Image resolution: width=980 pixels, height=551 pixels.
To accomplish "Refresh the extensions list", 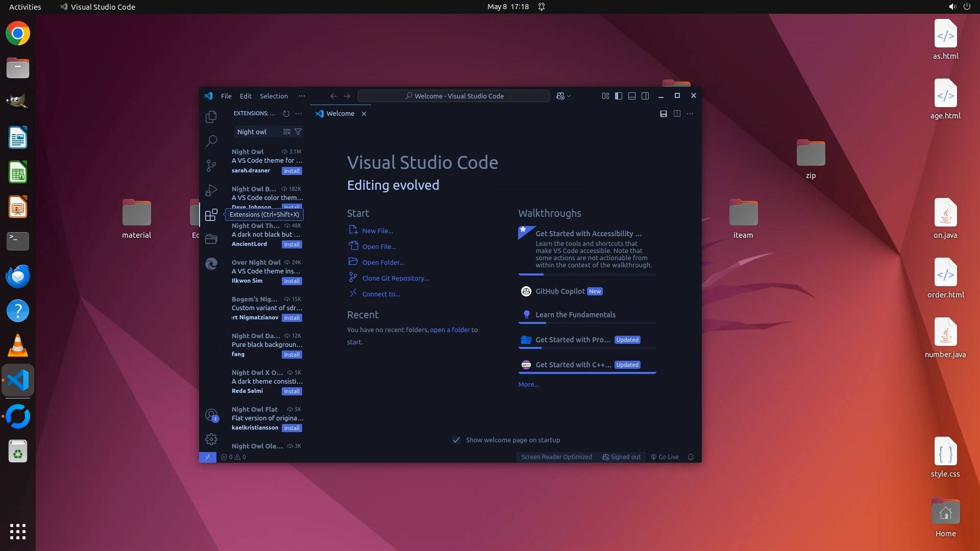I will (286, 114).
